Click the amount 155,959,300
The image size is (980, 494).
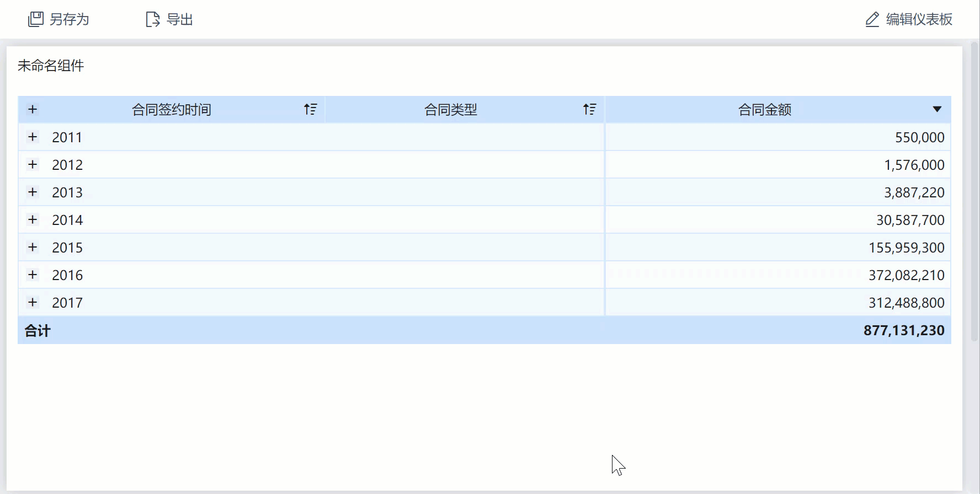click(x=907, y=248)
